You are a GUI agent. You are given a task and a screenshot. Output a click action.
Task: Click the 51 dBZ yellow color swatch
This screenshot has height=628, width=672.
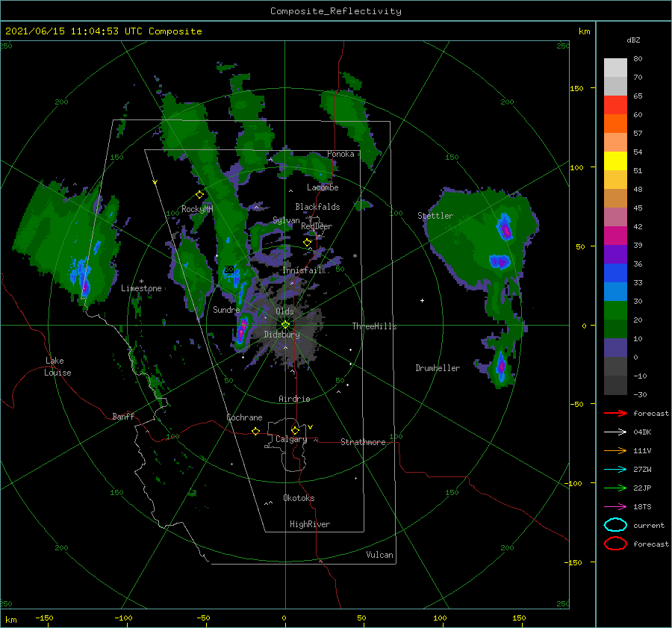coord(615,161)
